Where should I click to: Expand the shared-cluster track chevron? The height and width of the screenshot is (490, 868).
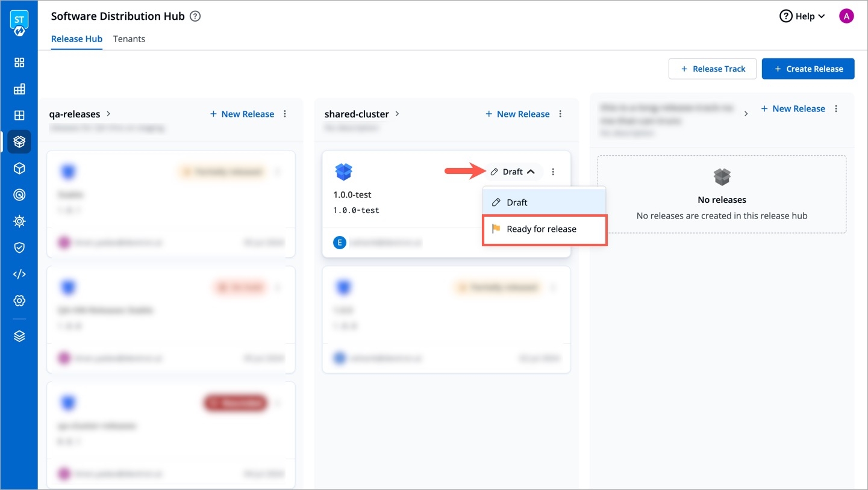[x=398, y=114]
